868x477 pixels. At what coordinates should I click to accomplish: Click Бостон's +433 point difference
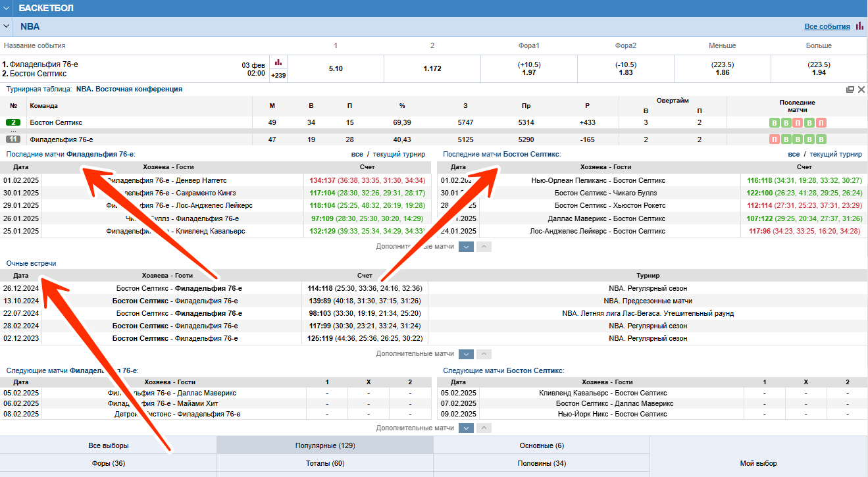click(x=588, y=123)
